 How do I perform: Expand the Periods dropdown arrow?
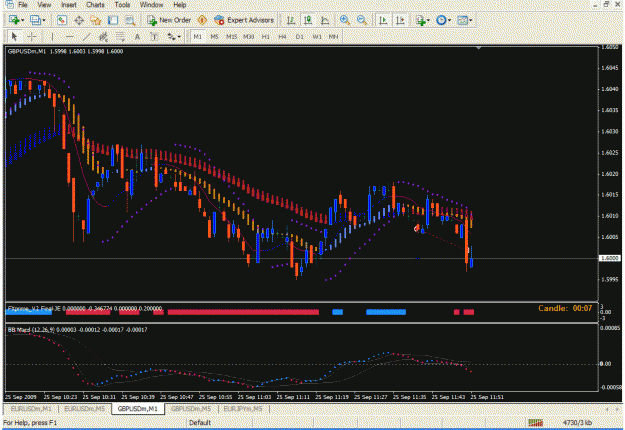click(449, 20)
